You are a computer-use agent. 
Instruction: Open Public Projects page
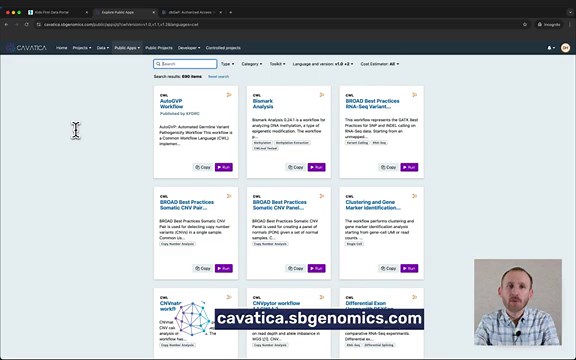click(x=159, y=48)
